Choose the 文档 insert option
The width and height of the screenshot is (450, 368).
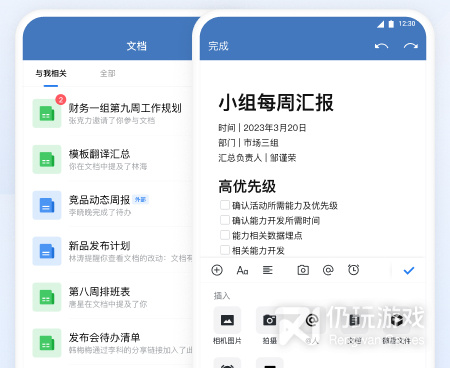354,320
